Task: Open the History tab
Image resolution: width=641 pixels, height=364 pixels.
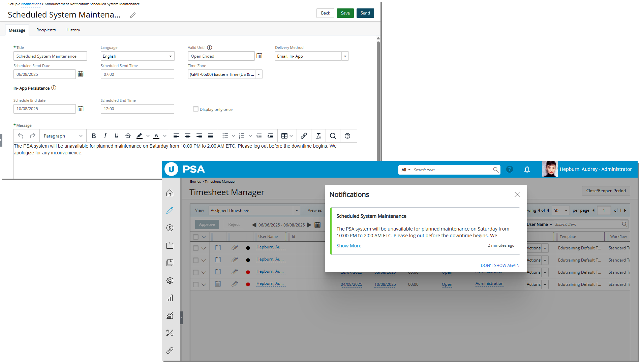Action: (x=73, y=30)
